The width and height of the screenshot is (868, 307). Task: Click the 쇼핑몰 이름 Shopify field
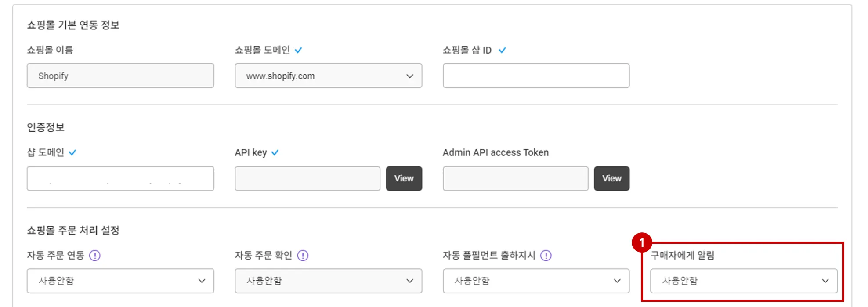[120, 76]
